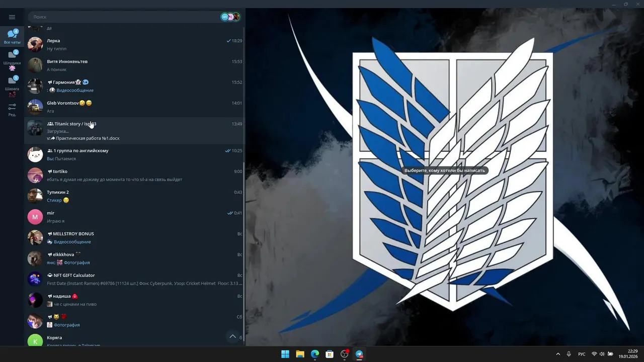Open the Тупикин 2 chat
Screen dimensions: 644x362
pos(134,196)
